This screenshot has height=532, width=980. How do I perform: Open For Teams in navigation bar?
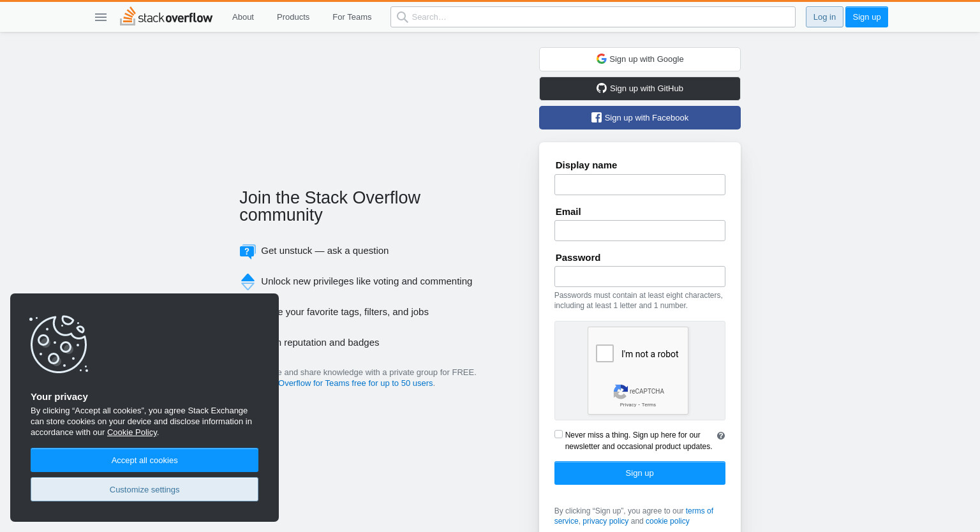click(x=352, y=17)
